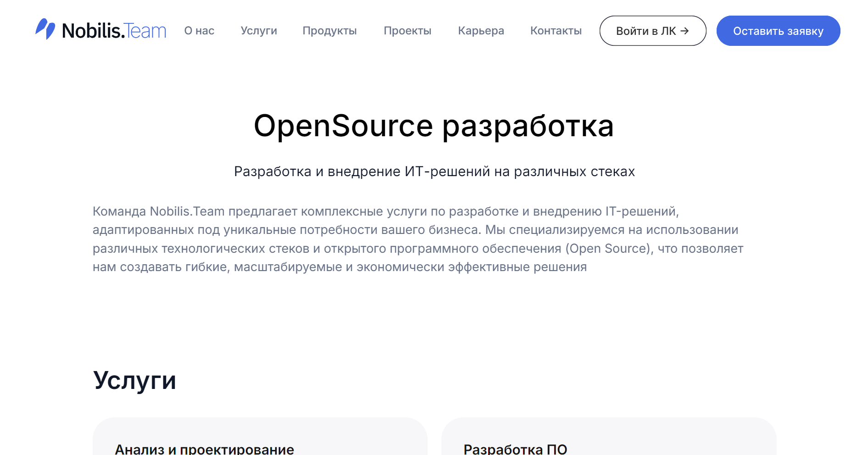
Task: Open the Контакты page
Action: point(556,31)
